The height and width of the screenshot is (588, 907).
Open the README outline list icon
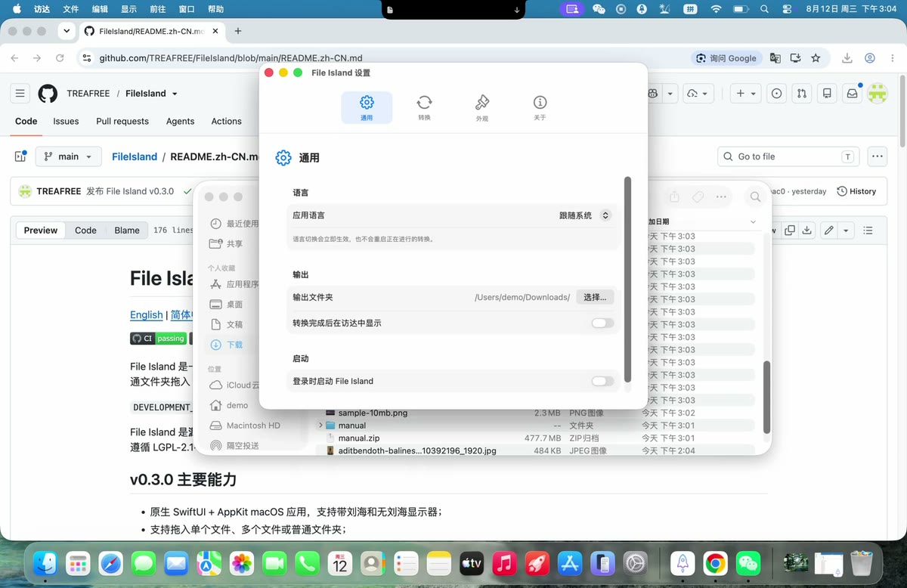[x=868, y=230]
